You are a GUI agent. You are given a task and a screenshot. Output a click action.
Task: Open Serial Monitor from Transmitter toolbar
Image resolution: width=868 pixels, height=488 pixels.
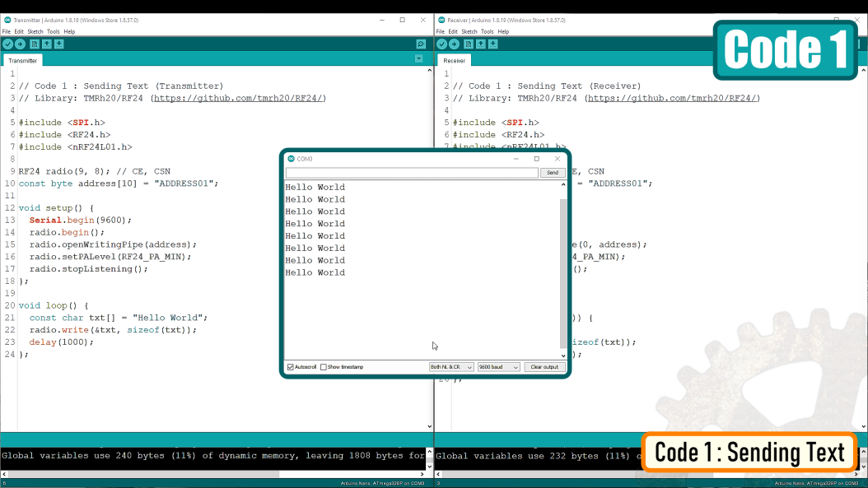[x=421, y=44]
